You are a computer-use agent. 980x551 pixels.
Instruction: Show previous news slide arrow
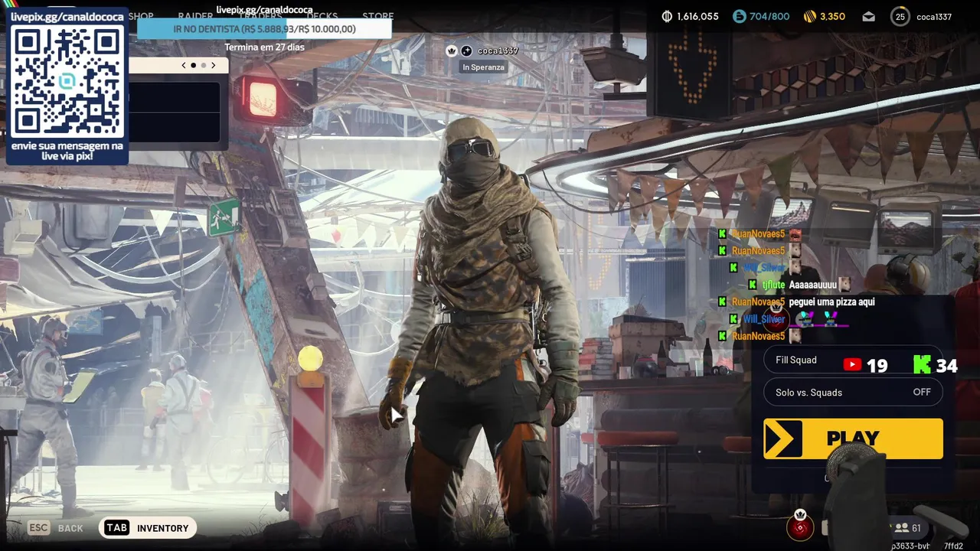(184, 65)
